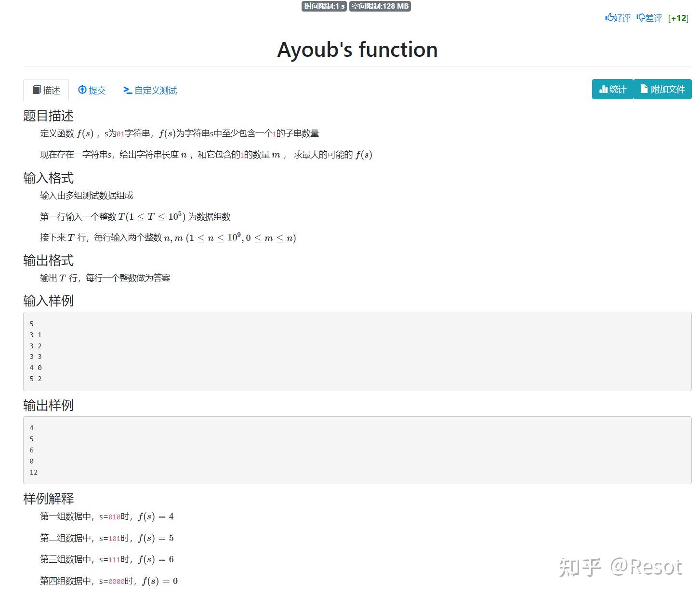
Task: Select the 描述 tab
Action: [x=46, y=90]
